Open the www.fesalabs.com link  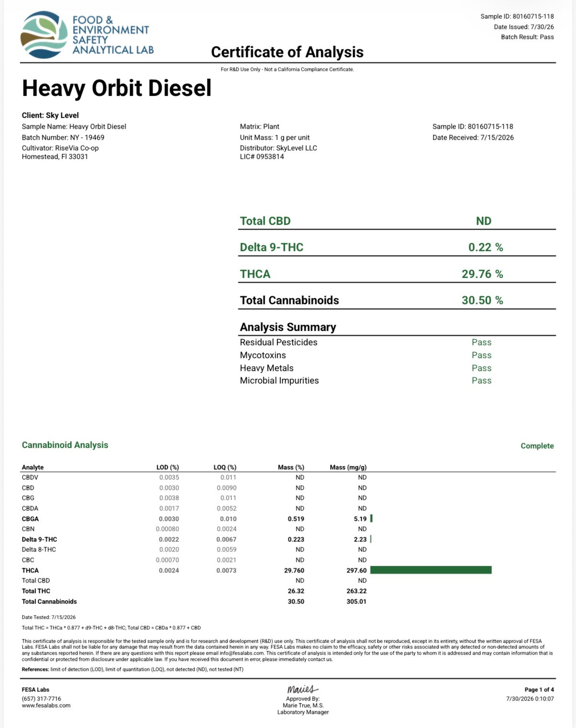click(x=46, y=706)
